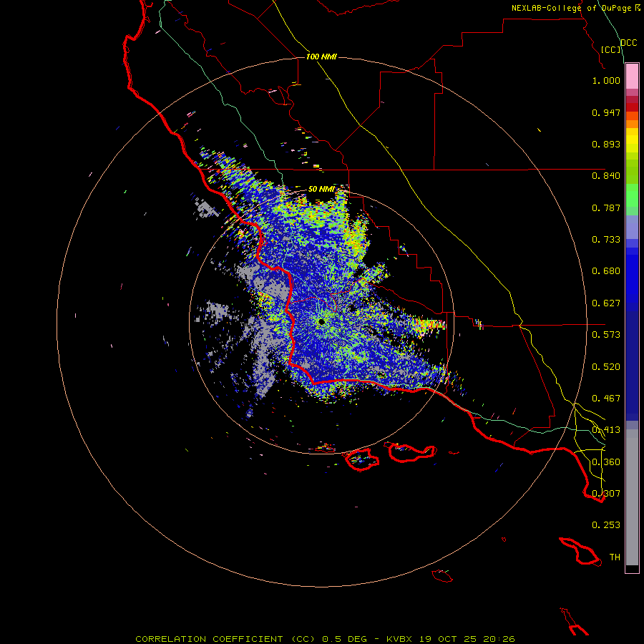The height and width of the screenshot is (644, 644).
Task: Click the [CC] units label
Action: pyautogui.click(x=611, y=49)
